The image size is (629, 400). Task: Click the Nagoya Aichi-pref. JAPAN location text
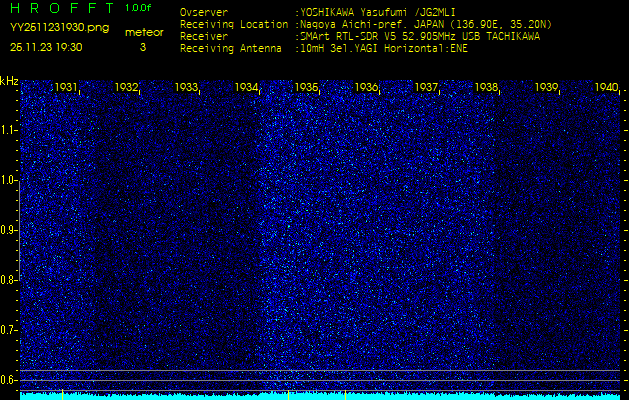coord(426,24)
